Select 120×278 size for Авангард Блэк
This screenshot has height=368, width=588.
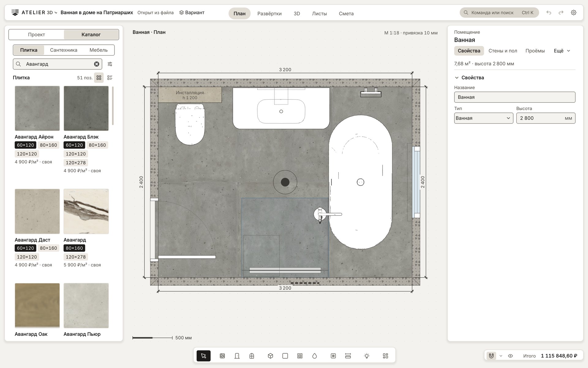76,163
